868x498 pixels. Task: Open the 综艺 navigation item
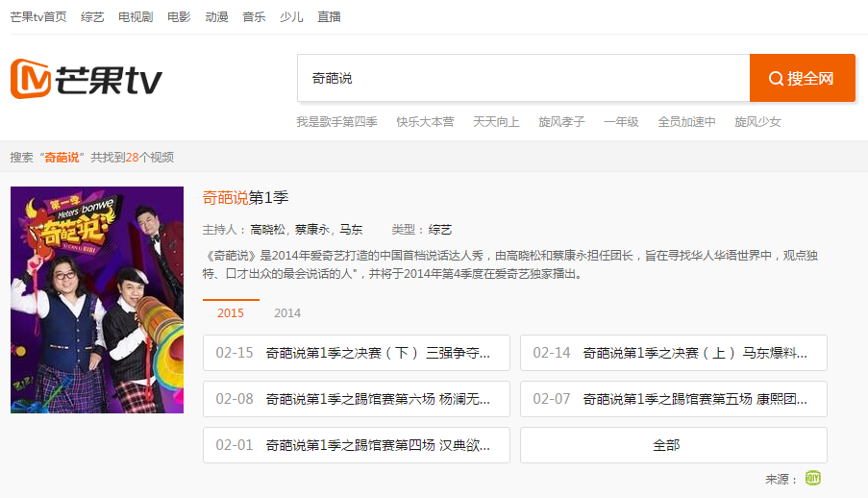point(92,17)
